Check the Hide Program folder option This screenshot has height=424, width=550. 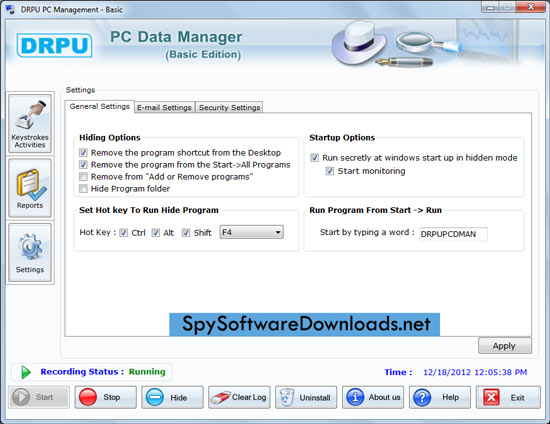[83, 189]
